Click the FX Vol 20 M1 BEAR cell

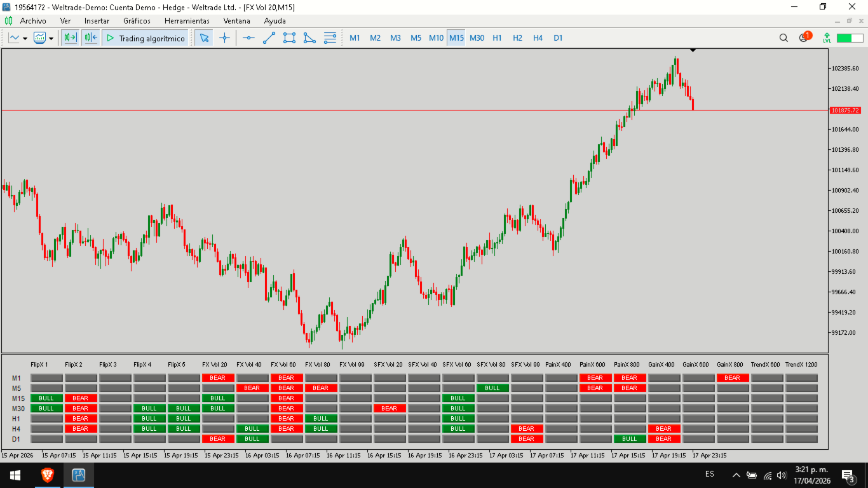pyautogui.click(x=218, y=378)
